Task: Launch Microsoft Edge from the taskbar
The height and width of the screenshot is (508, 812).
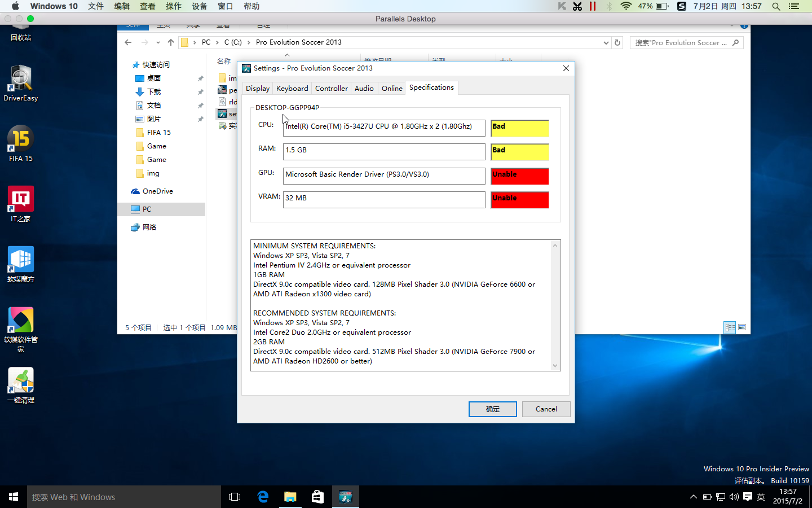Action: [x=263, y=497]
